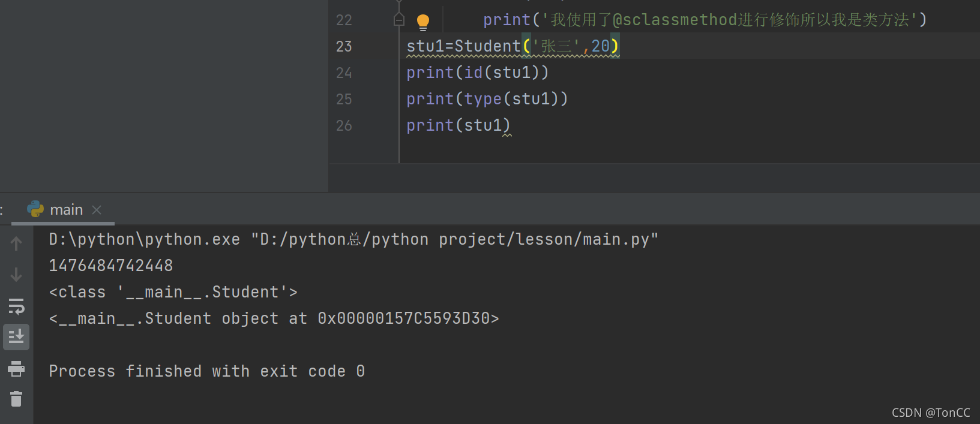Click line number 25 in the gutter
The width and height of the screenshot is (980, 424).
344,99
